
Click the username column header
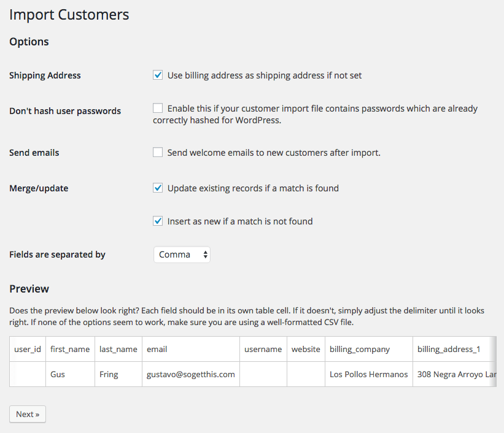coord(263,349)
